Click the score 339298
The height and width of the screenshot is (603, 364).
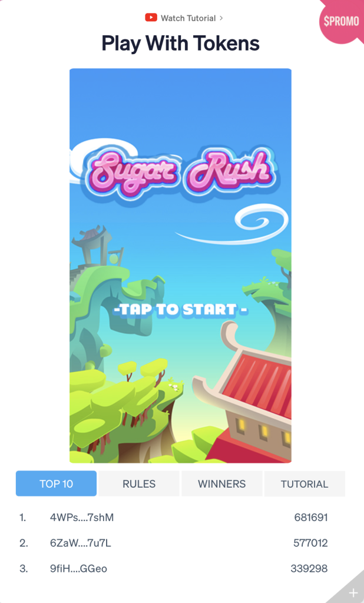tap(309, 568)
